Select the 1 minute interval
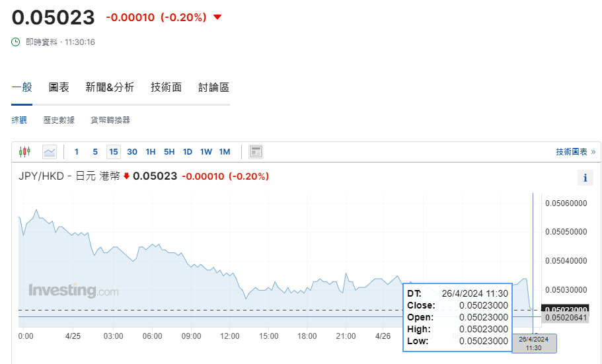602x364 pixels. [77, 152]
